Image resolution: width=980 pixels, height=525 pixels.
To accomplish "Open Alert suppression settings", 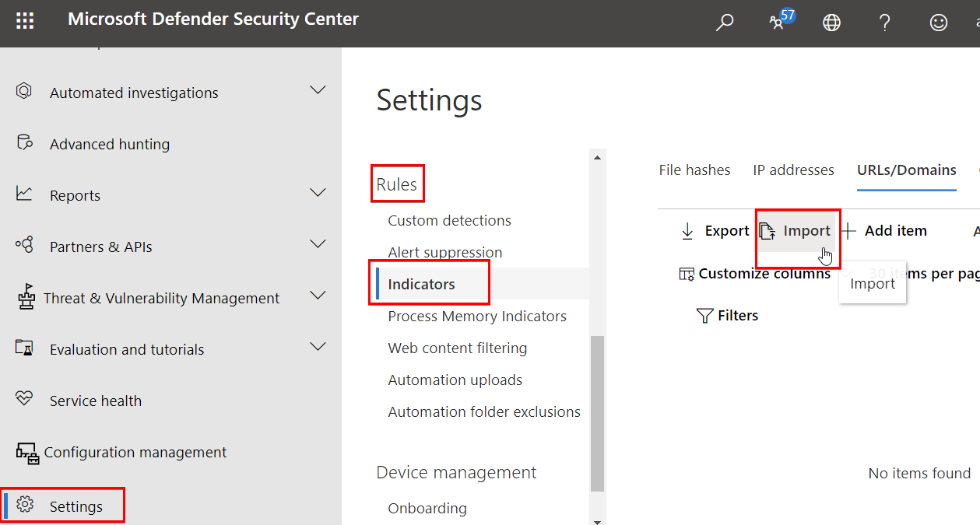I will point(445,252).
